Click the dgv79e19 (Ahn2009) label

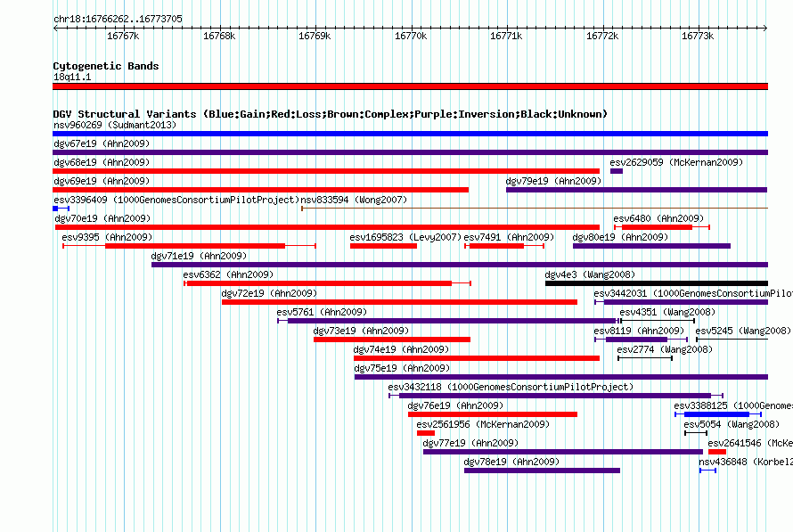(554, 181)
